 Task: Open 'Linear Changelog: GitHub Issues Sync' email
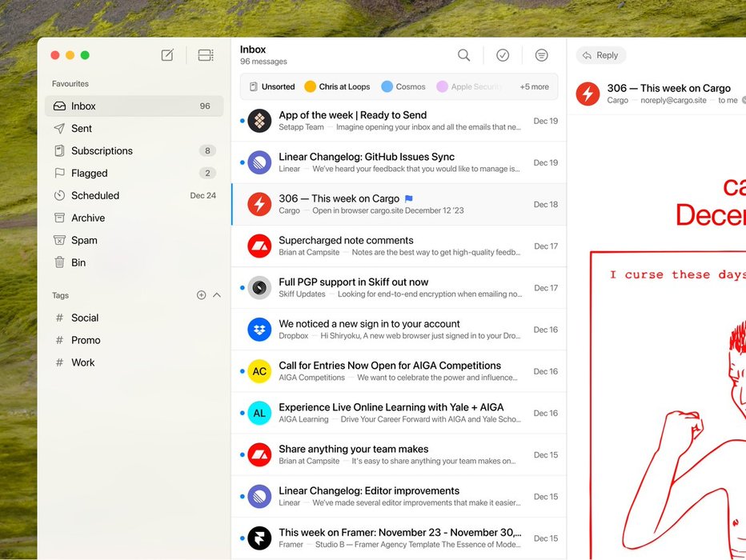point(399,162)
